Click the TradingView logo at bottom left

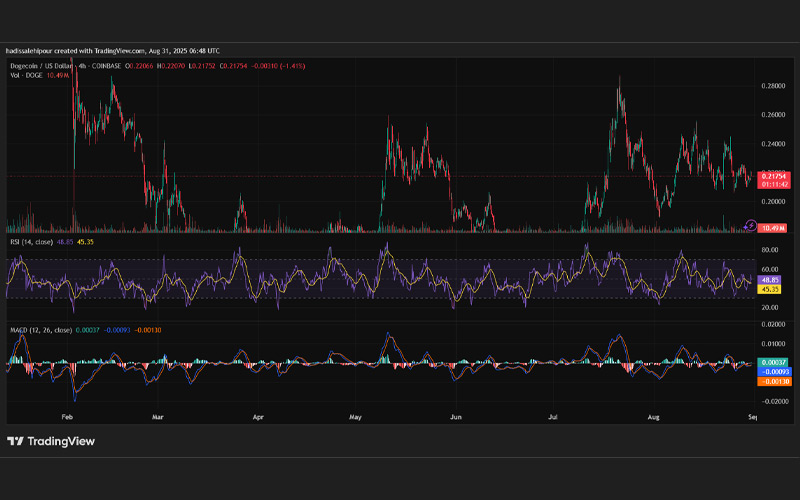click(51, 441)
